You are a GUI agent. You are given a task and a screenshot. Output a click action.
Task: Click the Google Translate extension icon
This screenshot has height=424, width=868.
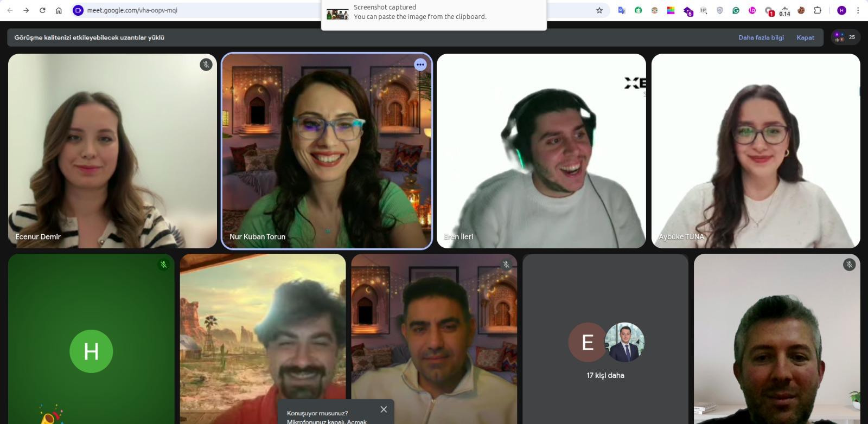[x=622, y=10]
